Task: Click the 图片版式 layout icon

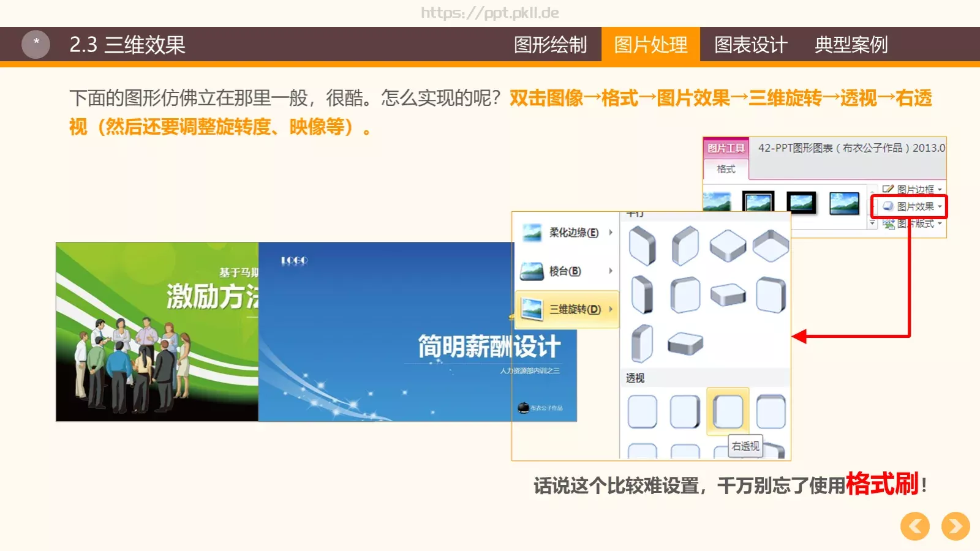Action: point(889,224)
